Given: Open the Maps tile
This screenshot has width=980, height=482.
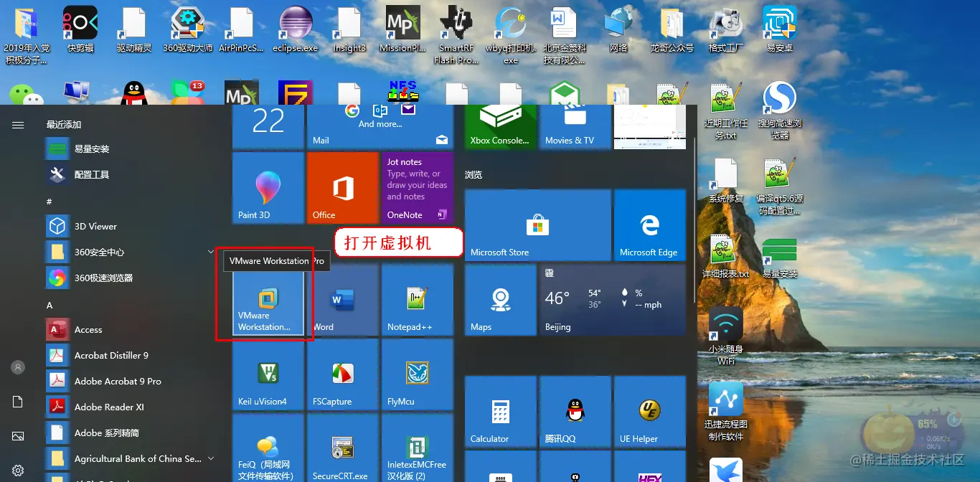Looking at the screenshot, I should click(501, 300).
